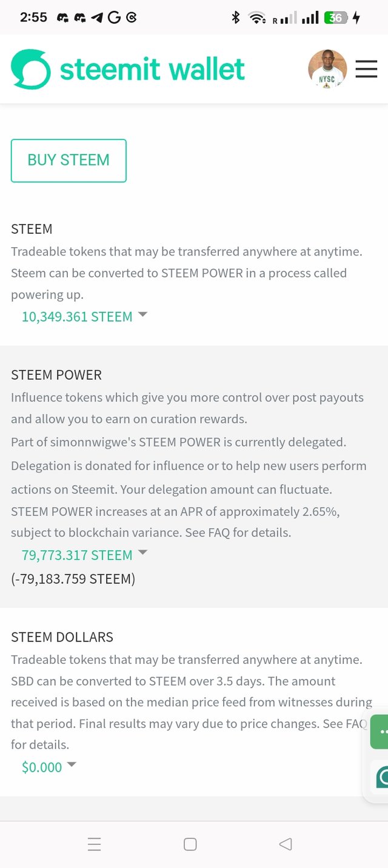
Task: Open the hamburger menu icon
Action: pyautogui.click(x=366, y=69)
